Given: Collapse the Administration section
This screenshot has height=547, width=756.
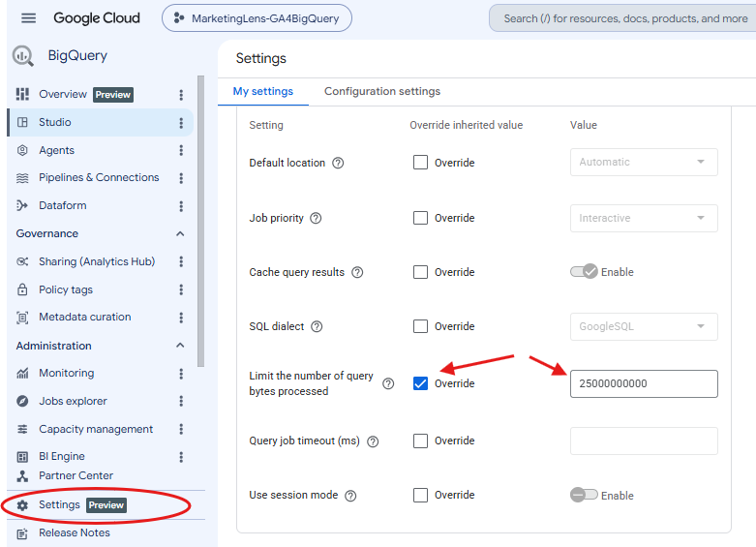Looking at the screenshot, I should [180, 346].
